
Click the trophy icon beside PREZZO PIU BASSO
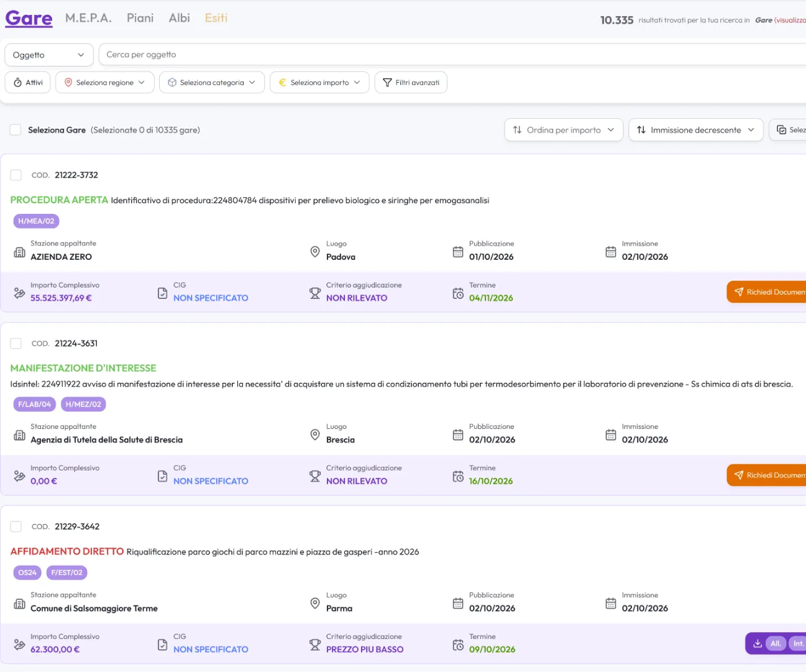click(x=315, y=645)
